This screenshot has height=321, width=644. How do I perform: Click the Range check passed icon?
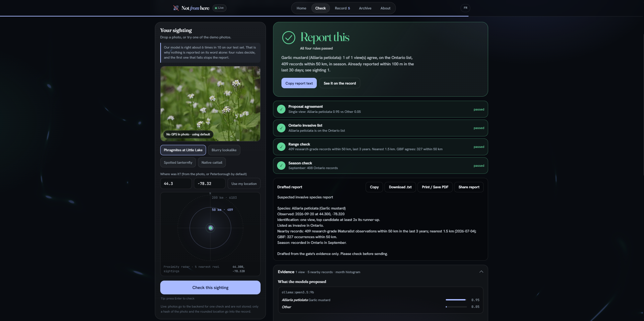(281, 147)
